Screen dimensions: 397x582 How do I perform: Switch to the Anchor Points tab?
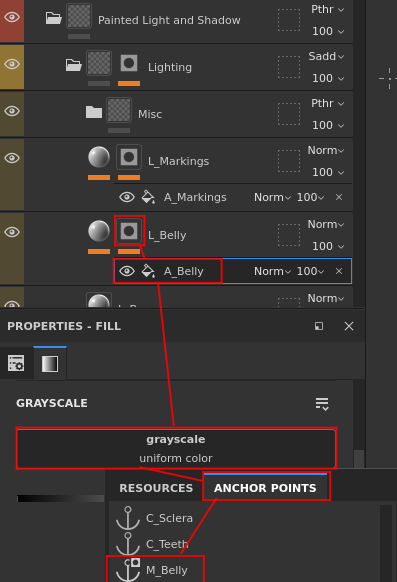click(265, 487)
